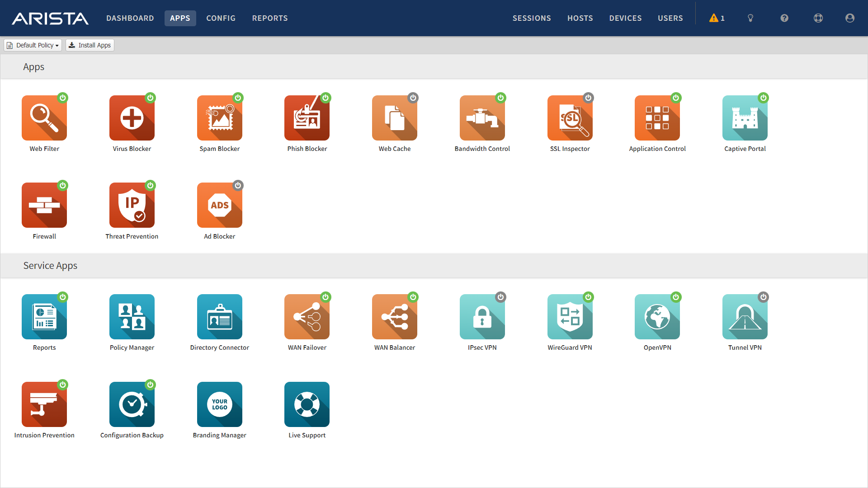Open the WireGuard VPN app
This screenshot has width=868, height=488.
pyautogui.click(x=570, y=317)
